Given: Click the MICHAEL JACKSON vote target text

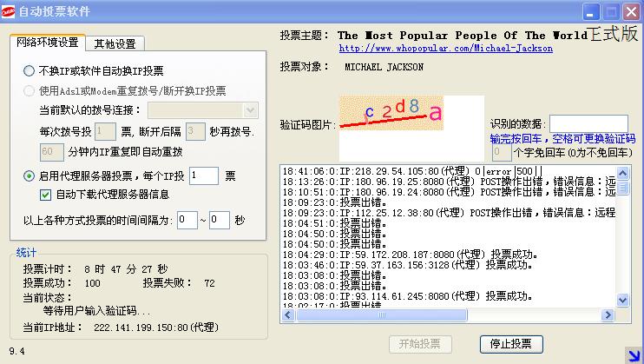Looking at the screenshot, I should pyautogui.click(x=384, y=67).
